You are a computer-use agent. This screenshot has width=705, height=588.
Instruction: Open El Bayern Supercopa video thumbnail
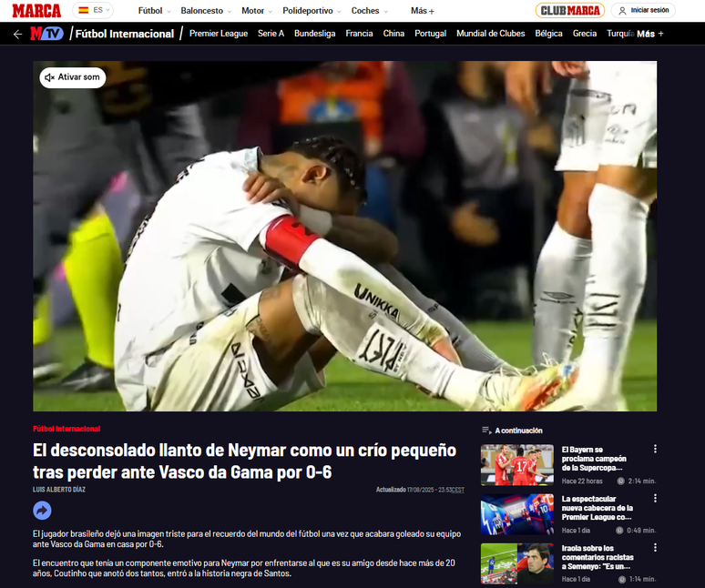[x=517, y=465]
